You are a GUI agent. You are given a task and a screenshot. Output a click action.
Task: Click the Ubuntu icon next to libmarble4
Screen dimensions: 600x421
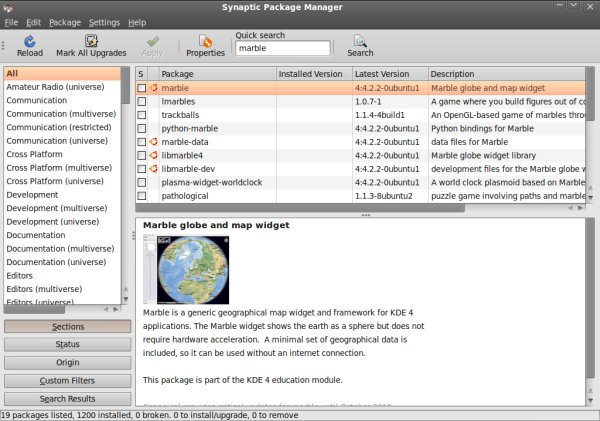[x=153, y=155]
